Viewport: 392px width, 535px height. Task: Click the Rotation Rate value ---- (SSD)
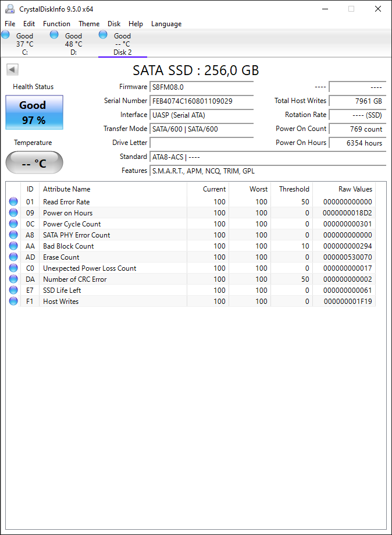coord(358,115)
